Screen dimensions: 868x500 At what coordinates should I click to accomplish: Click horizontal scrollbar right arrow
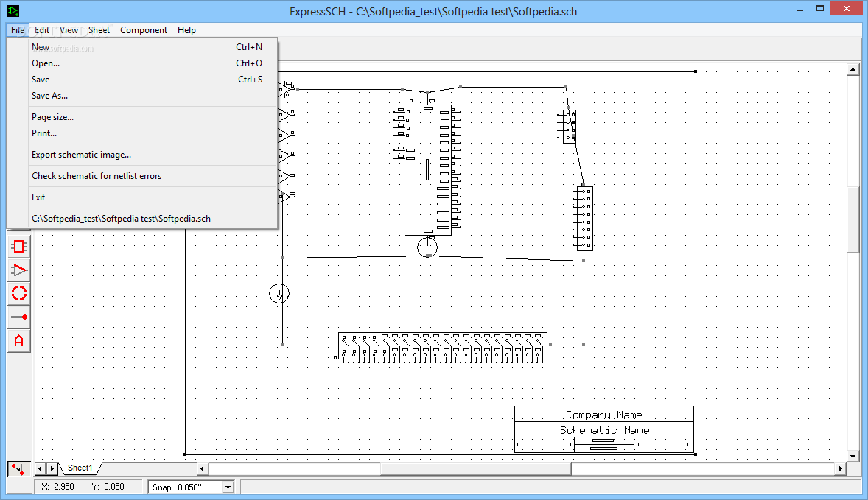click(x=840, y=468)
